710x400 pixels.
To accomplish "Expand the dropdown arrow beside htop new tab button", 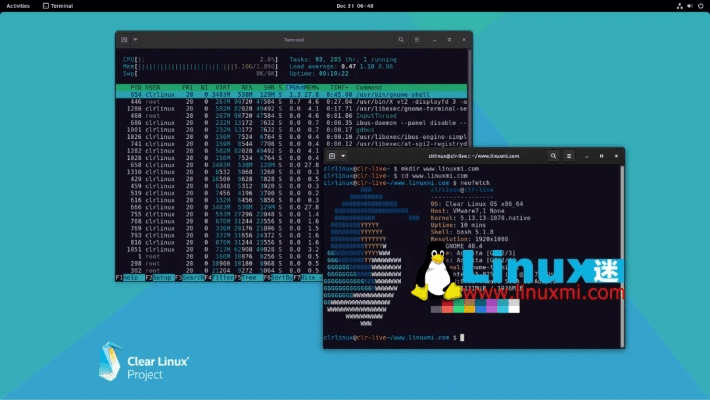I will coord(135,40).
